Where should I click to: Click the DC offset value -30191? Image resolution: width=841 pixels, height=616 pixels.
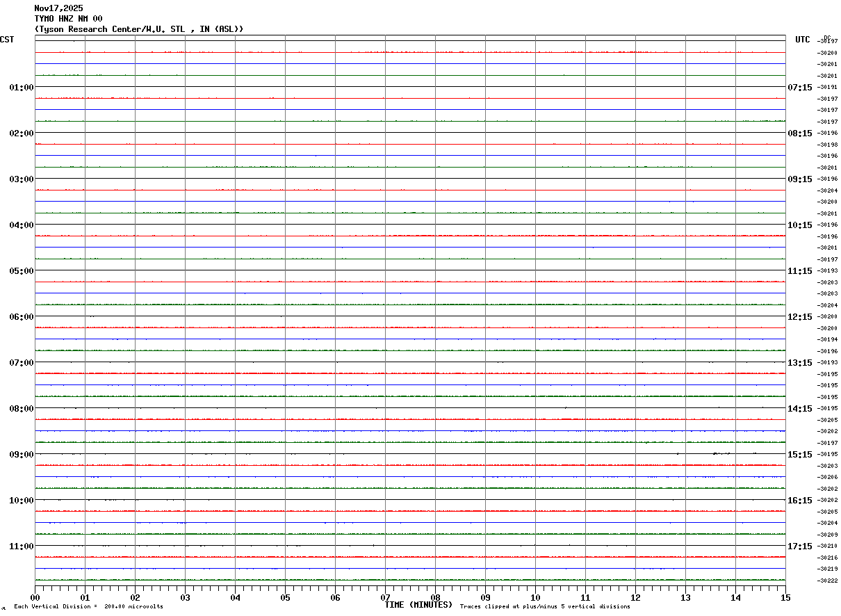[828, 87]
